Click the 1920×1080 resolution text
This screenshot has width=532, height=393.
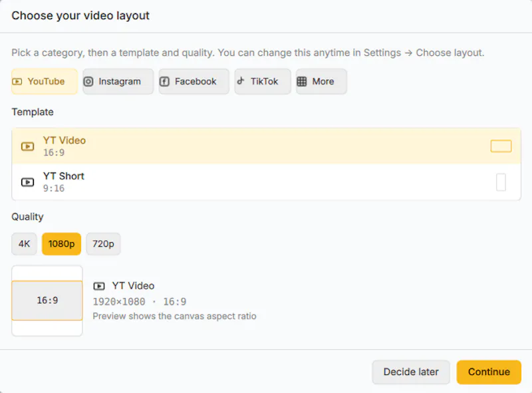[119, 302]
